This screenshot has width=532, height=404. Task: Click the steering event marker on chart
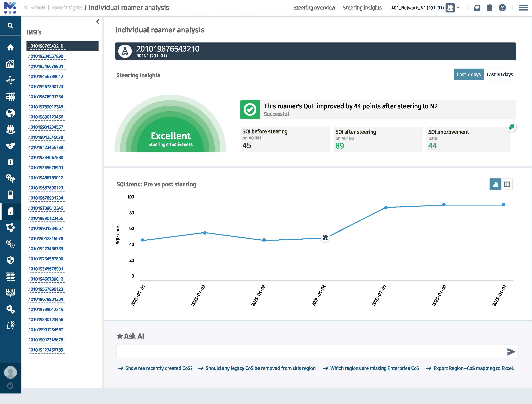pos(325,238)
